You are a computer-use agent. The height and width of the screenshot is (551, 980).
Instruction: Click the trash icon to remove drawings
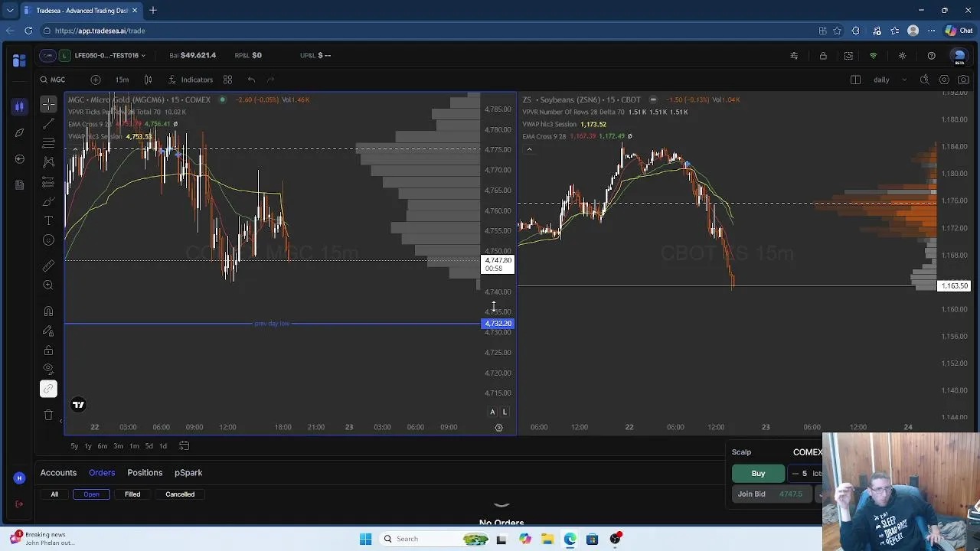coord(48,415)
